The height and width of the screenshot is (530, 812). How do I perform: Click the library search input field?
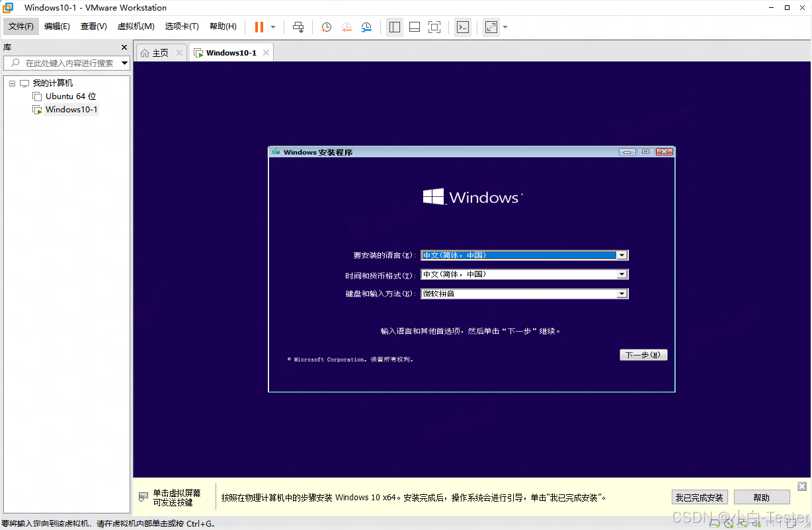pyautogui.click(x=68, y=63)
